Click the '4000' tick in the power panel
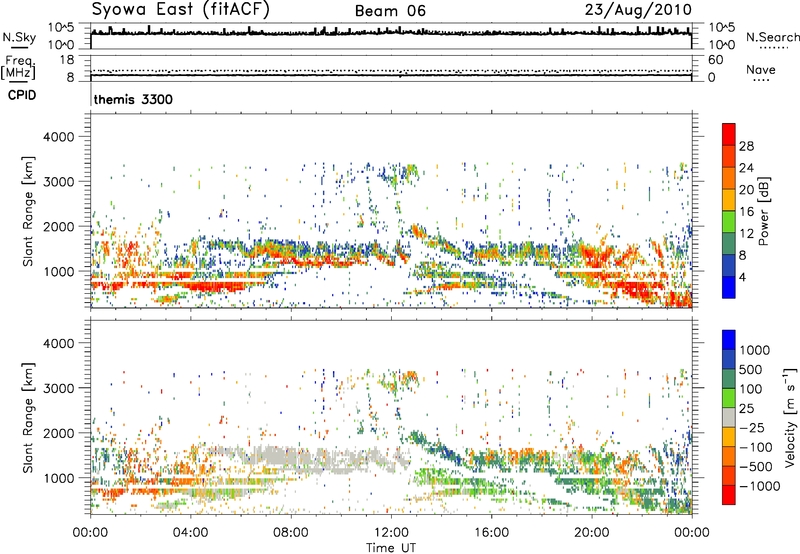This screenshot has width=800, height=554. [x=58, y=137]
